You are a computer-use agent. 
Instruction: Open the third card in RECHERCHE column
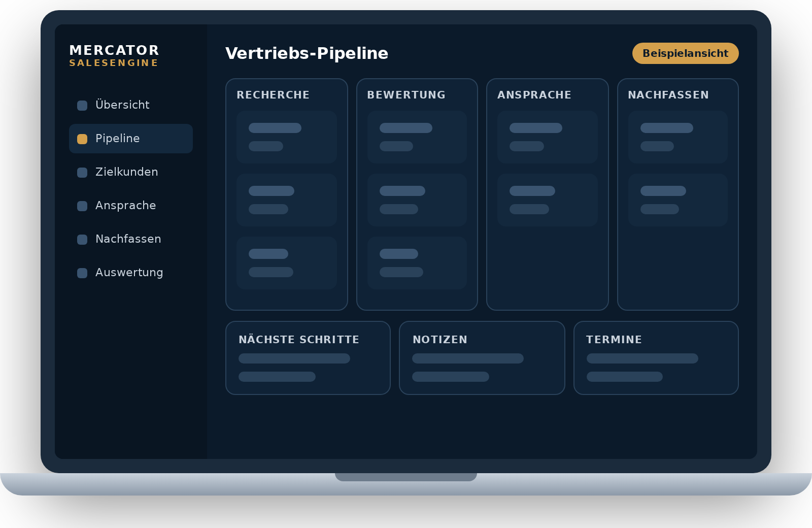point(287,263)
